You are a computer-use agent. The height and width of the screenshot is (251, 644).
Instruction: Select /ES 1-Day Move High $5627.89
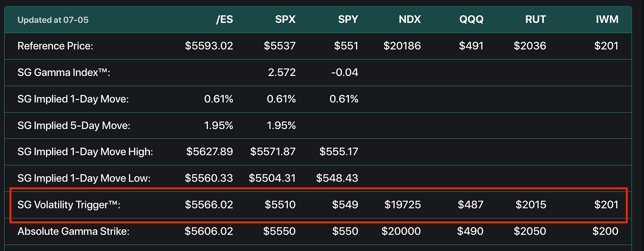click(x=210, y=152)
